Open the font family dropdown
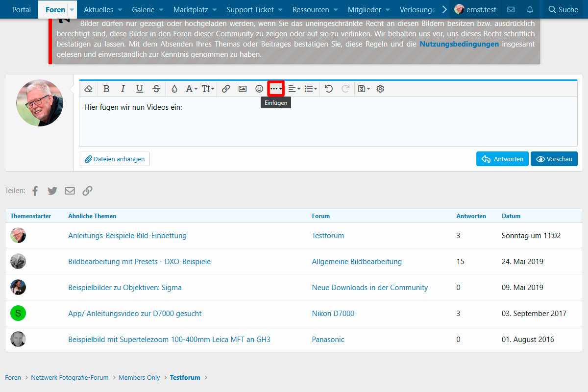The width and height of the screenshot is (588, 392). pyautogui.click(x=191, y=89)
